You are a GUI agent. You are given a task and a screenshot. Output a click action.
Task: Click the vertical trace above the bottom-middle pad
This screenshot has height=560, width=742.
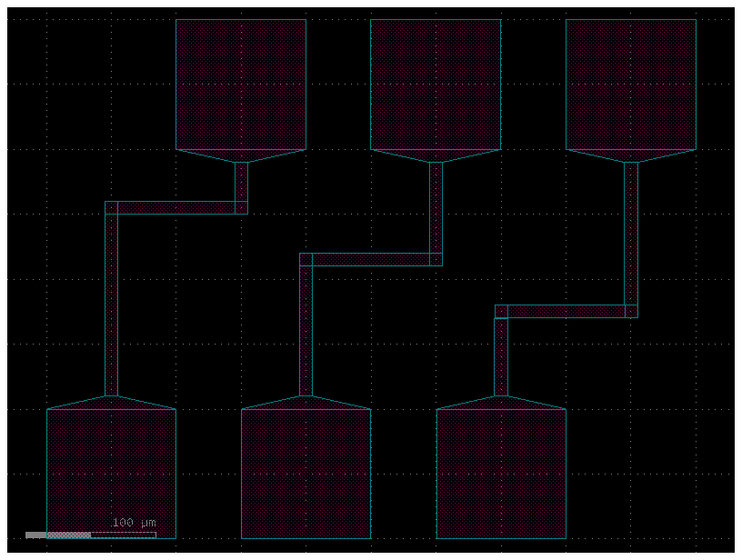click(x=306, y=332)
